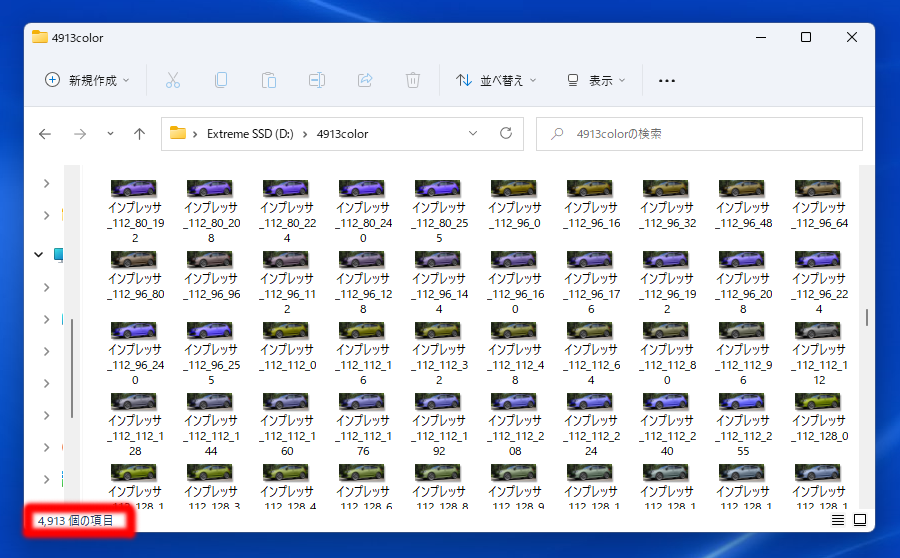Click file name インプレッサ_112_96_16
The image size is (900, 558).
(591, 215)
